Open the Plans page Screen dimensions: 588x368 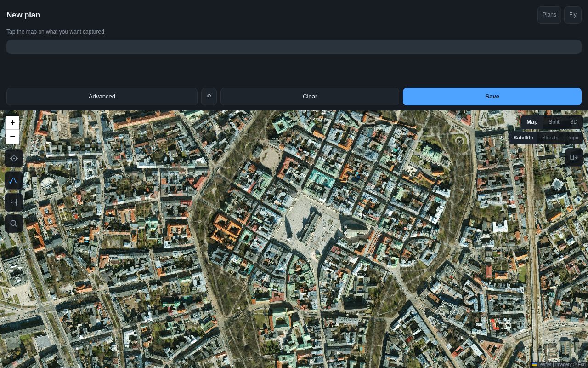tap(549, 15)
